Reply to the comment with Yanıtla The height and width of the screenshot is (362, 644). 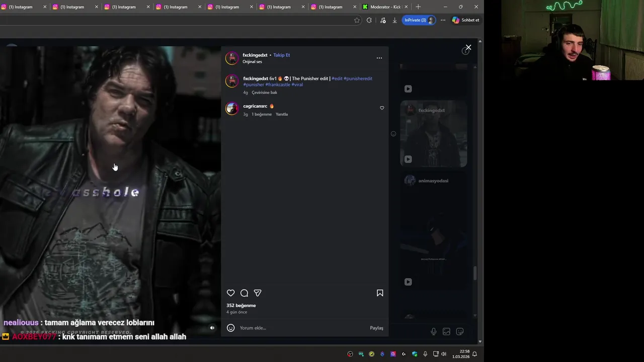pyautogui.click(x=282, y=114)
